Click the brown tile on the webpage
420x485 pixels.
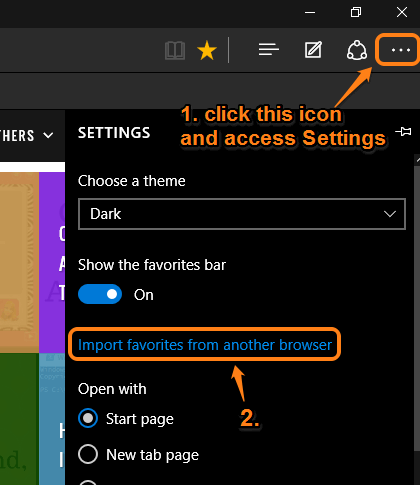pyautogui.click(x=19, y=262)
